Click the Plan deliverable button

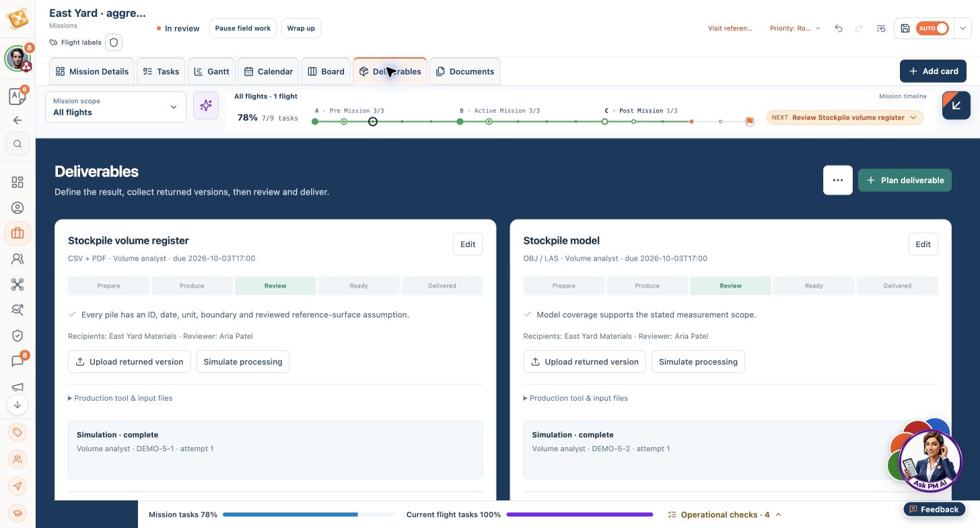(x=905, y=180)
